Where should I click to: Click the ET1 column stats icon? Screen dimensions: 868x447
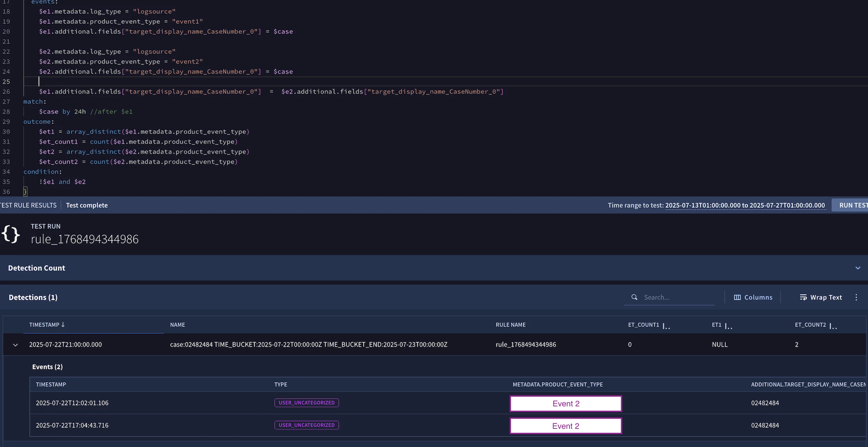[729, 326]
